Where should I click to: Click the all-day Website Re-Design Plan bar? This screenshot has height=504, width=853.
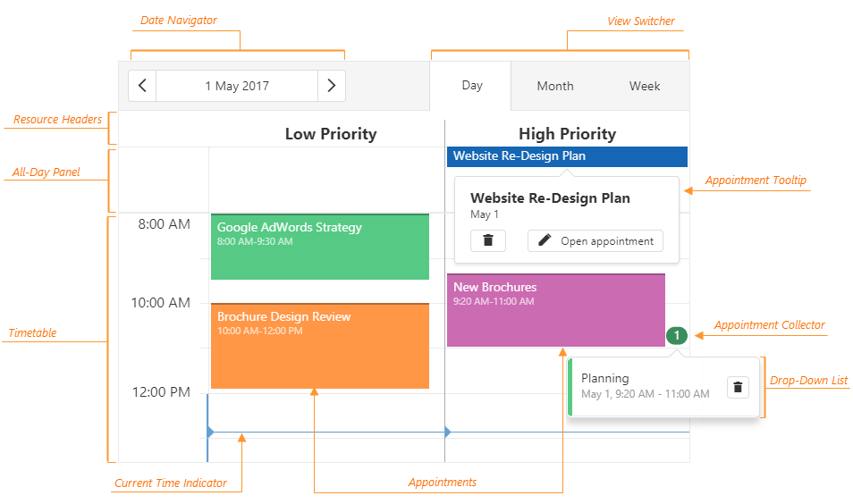(x=567, y=156)
